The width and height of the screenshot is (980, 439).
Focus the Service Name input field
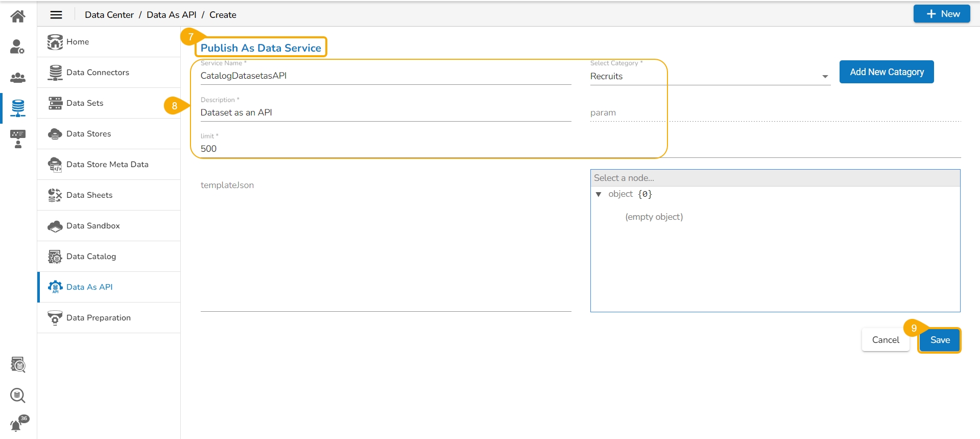tap(385, 76)
